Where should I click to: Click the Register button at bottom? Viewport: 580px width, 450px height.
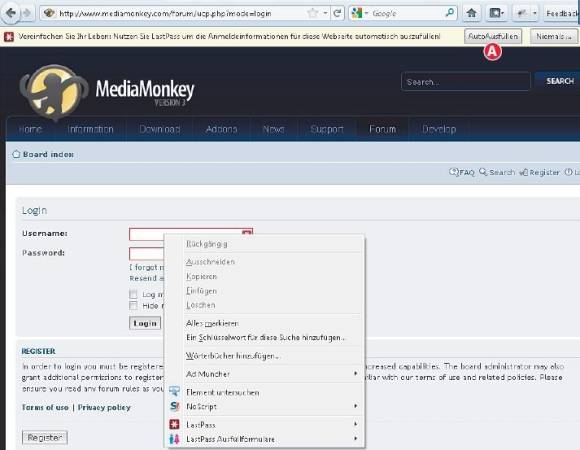(x=45, y=437)
